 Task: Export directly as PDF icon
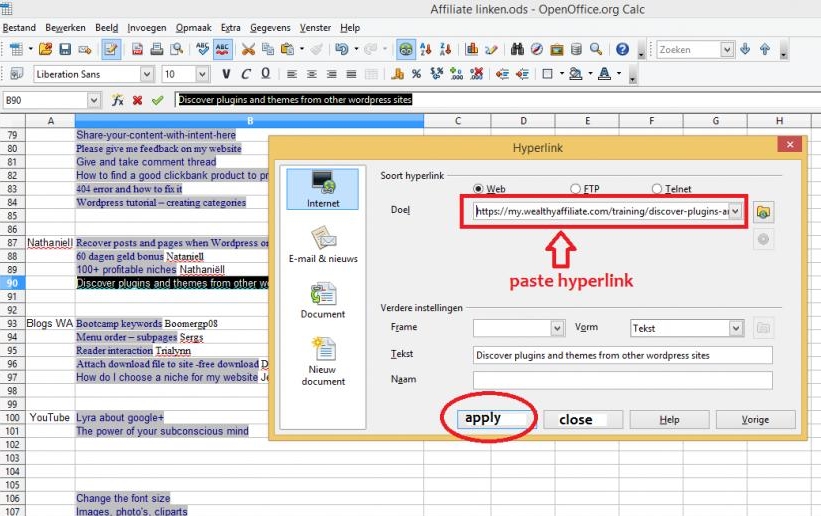pos(137,49)
